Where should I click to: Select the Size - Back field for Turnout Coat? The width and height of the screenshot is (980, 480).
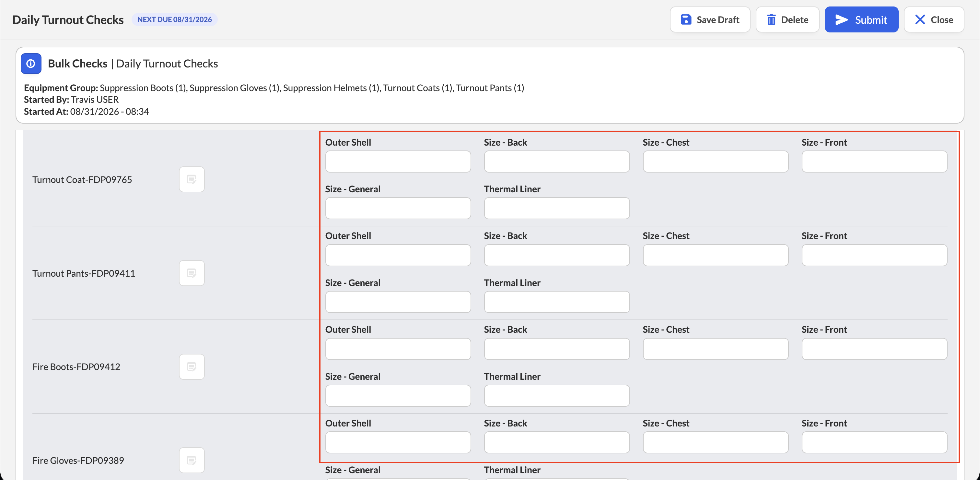click(557, 162)
